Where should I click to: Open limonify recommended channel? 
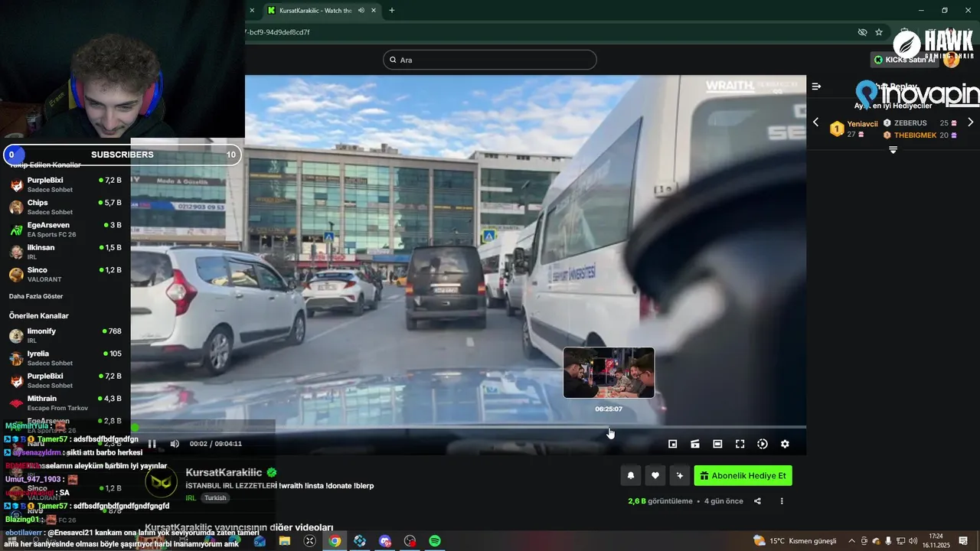point(66,335)
